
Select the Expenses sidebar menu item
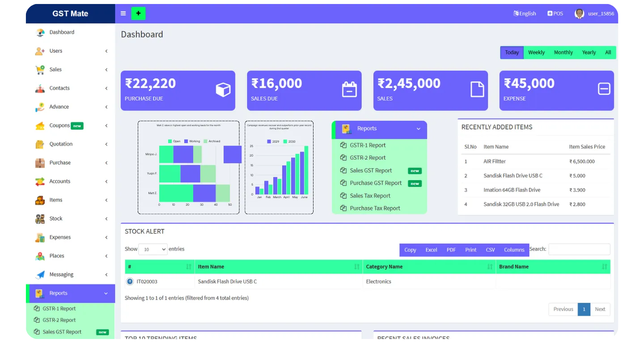coord(60,237)
